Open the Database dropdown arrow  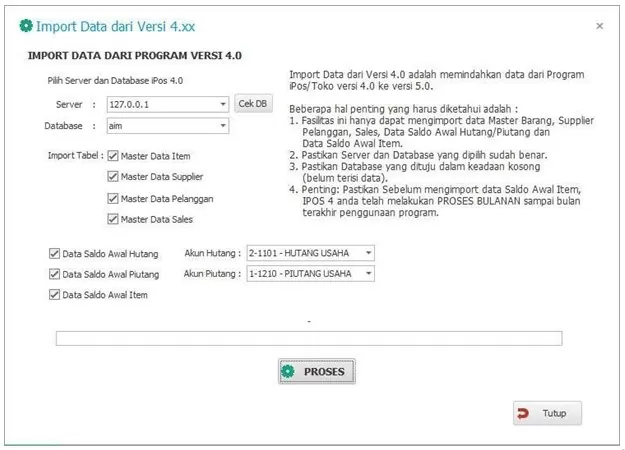[223, 127]
